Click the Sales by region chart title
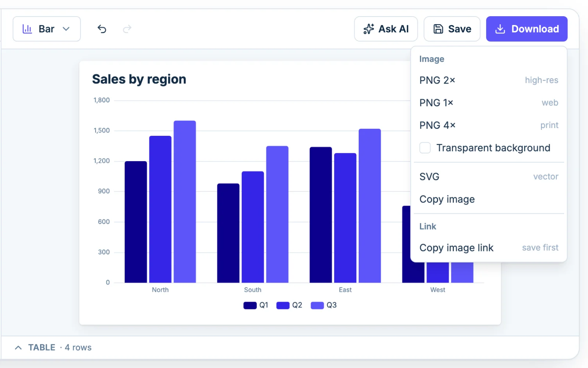This screenshot has height=368, width=588. pos(139,79)
